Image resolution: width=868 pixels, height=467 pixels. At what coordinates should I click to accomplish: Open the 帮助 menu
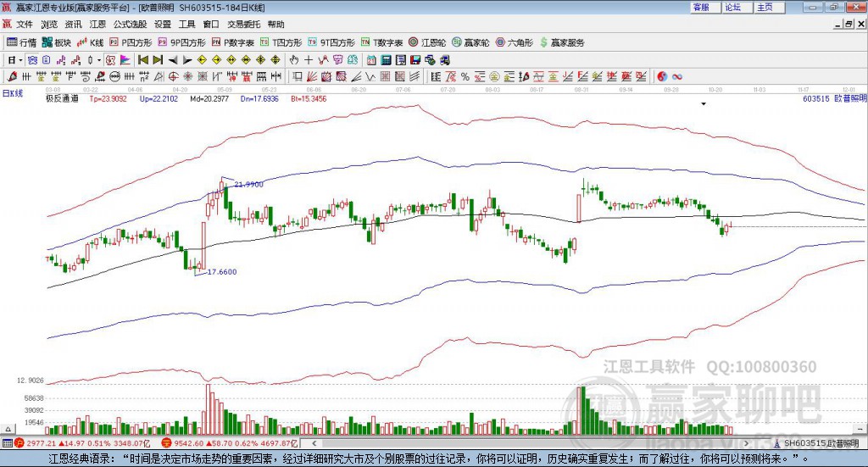tap(275, 25)
